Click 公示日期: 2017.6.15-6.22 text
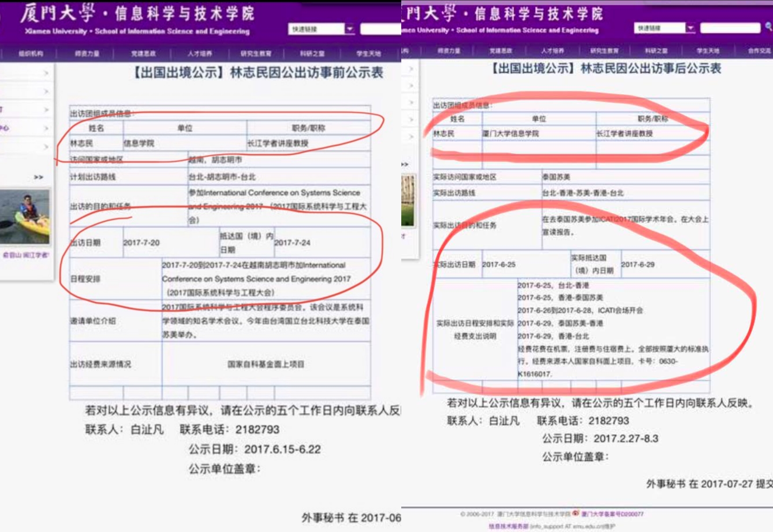The width and height of the screenshot is (773, 532). (255, 449)
